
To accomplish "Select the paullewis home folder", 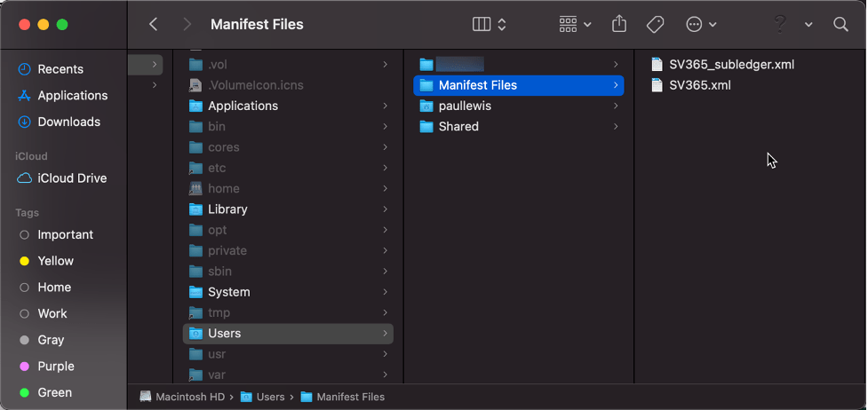I will pos(464,106).
